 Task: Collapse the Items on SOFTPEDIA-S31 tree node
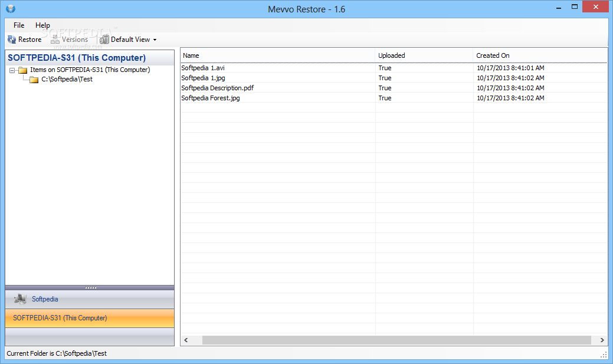(x=12, y=70)
